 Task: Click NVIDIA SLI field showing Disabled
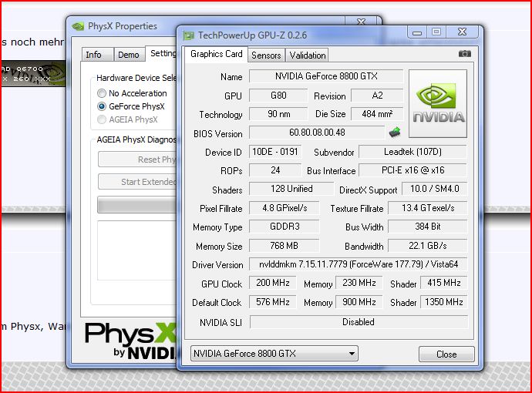(x=359, y=322)
